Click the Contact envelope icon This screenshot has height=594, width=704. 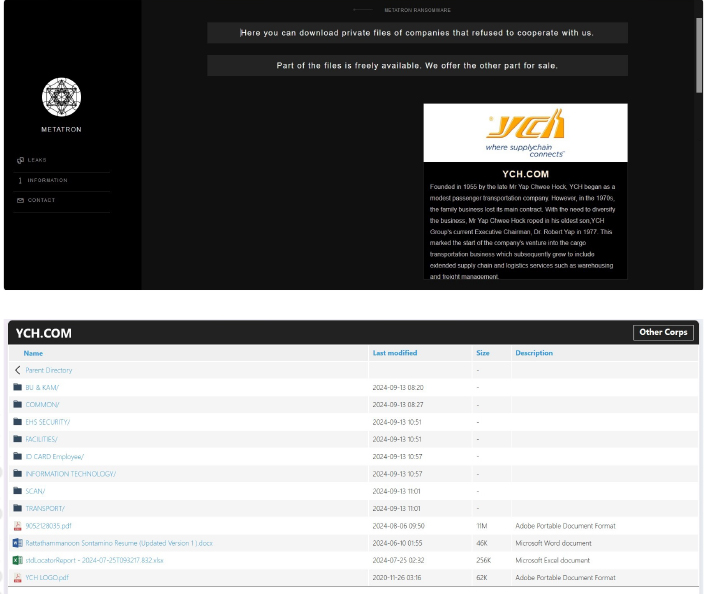(x=20, y=200)
